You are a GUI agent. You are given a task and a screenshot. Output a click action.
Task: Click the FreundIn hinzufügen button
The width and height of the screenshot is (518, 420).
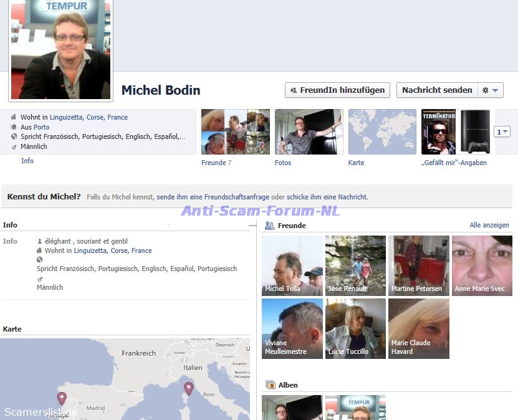(337, 90)
